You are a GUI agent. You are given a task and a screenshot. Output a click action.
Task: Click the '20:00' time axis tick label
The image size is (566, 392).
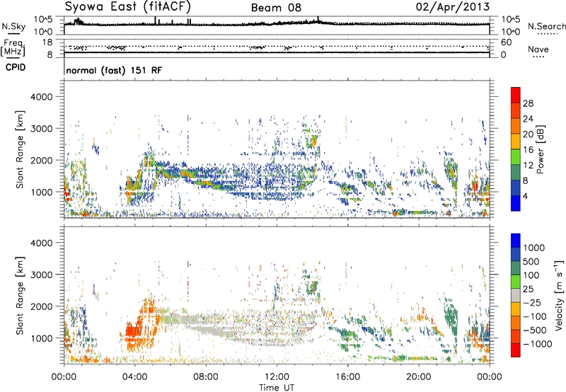tap(419, 377)
